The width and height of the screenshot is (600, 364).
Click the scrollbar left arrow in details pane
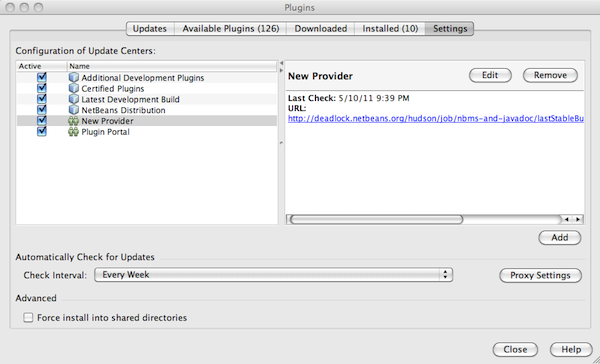click(x=566, y=219)
